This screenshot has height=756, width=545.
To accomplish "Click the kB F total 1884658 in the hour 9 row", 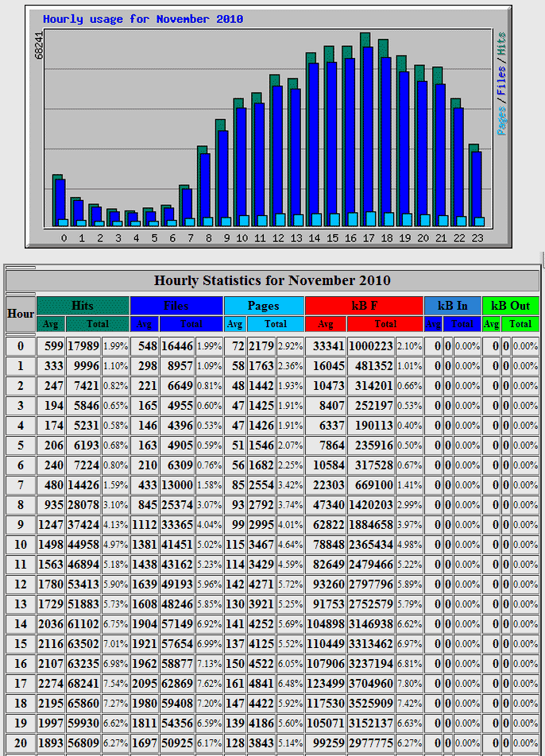I will click(371, 525).
